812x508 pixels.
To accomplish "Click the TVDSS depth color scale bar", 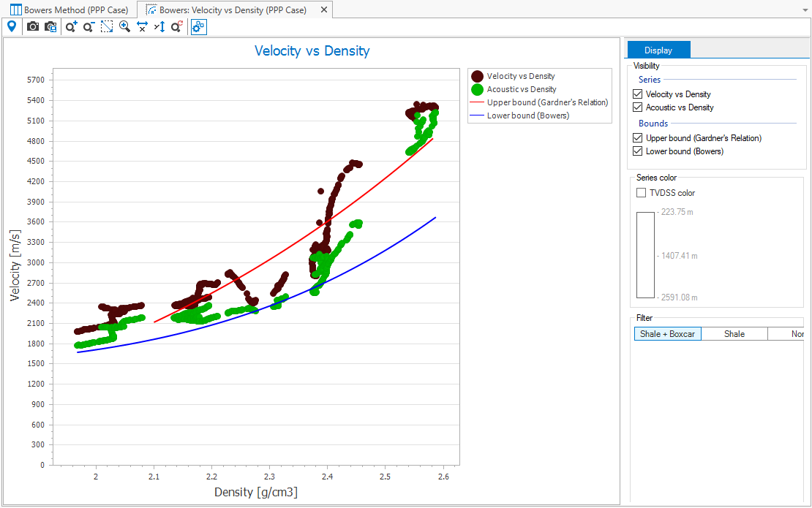I will (x=645, y=255).
